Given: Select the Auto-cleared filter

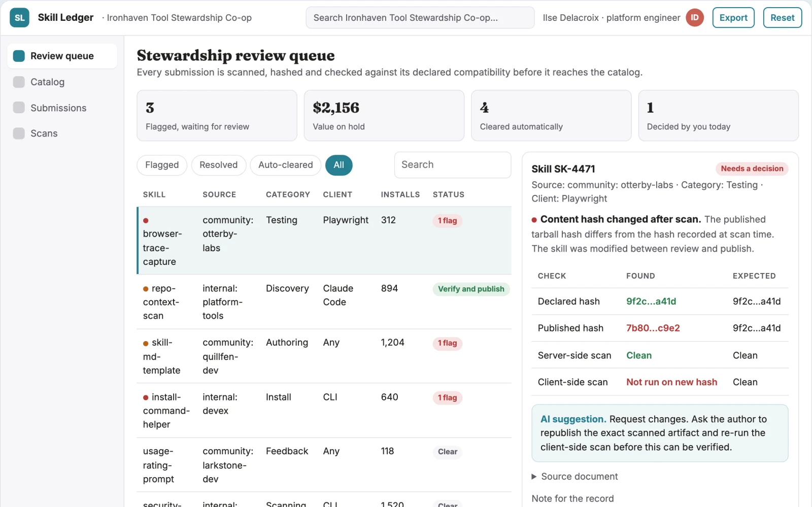Looking at the screenshot, I should (285, 165).
